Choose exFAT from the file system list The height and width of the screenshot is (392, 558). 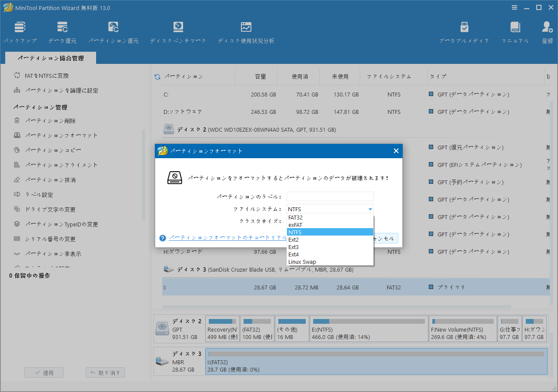296,225
